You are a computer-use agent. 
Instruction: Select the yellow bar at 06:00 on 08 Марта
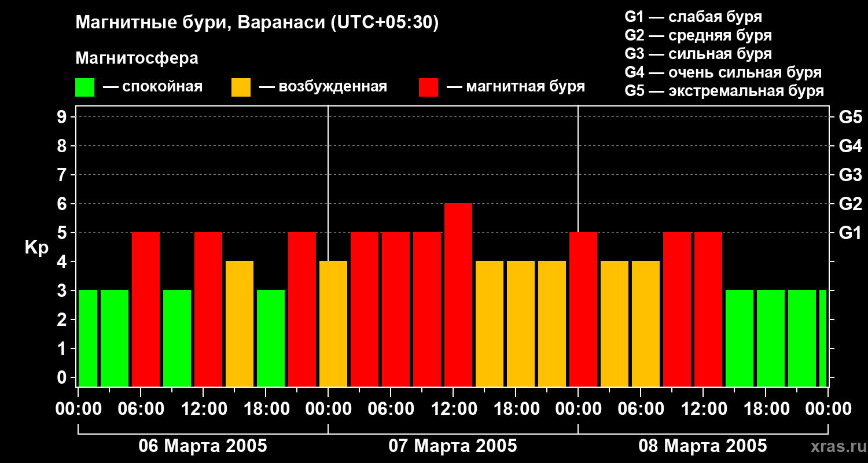pos(646,324)
